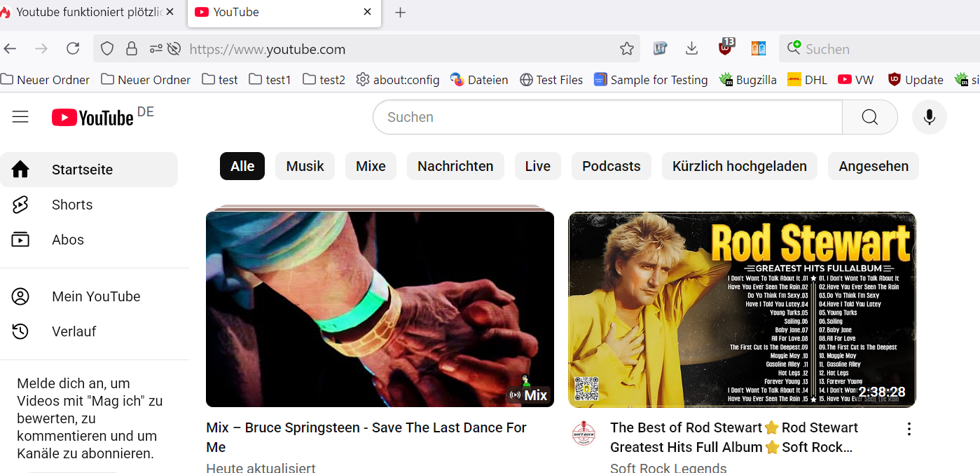This screenshot has height=473, width=980.
Task: Open the downloads arrow icon
Action: click(691, 48)
